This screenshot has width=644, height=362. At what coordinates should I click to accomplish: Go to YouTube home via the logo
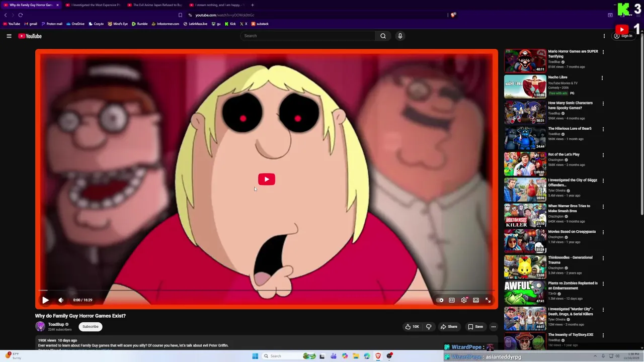(30, 36)
